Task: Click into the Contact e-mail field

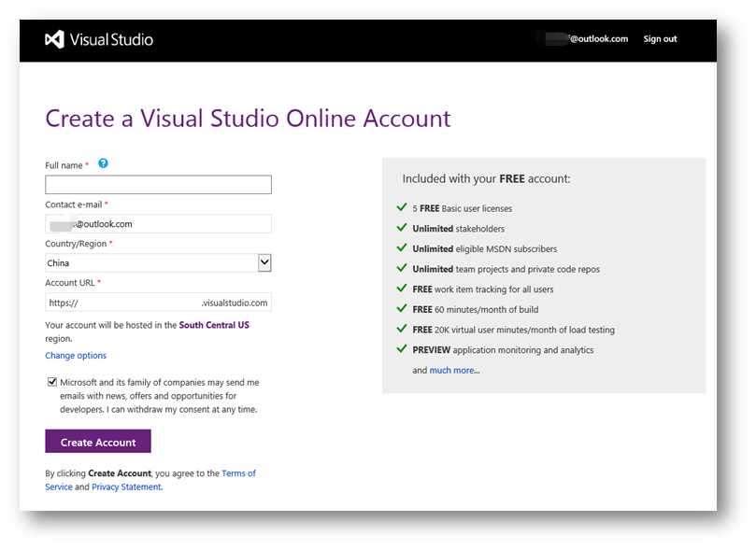Action: [158, 224]
